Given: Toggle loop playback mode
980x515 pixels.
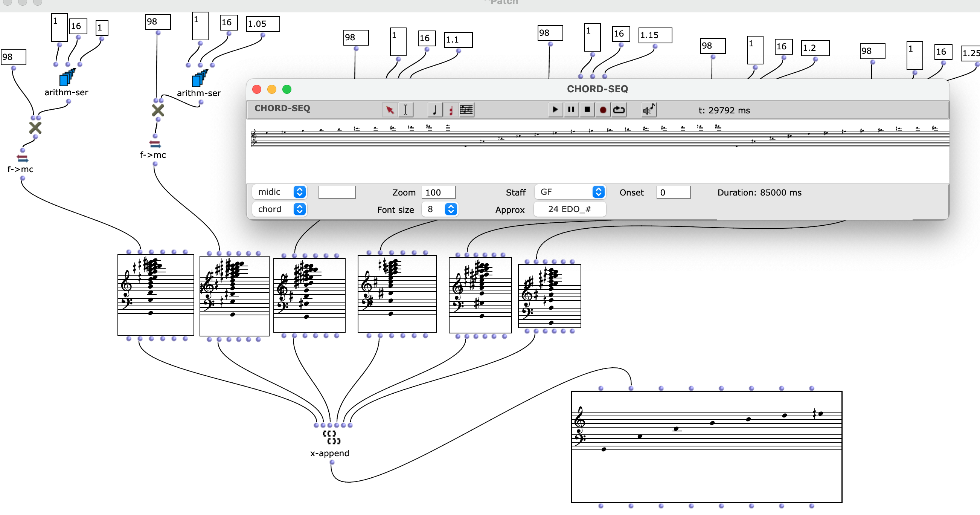Looking at the screenshot, I should pyautogui.click(x=619, y=110).
